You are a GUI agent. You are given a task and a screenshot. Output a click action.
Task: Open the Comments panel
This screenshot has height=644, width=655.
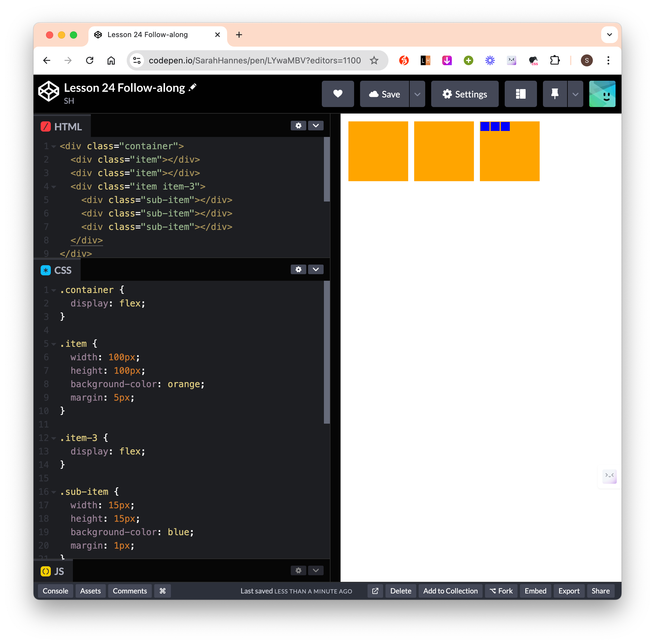(x=130, y=591)
